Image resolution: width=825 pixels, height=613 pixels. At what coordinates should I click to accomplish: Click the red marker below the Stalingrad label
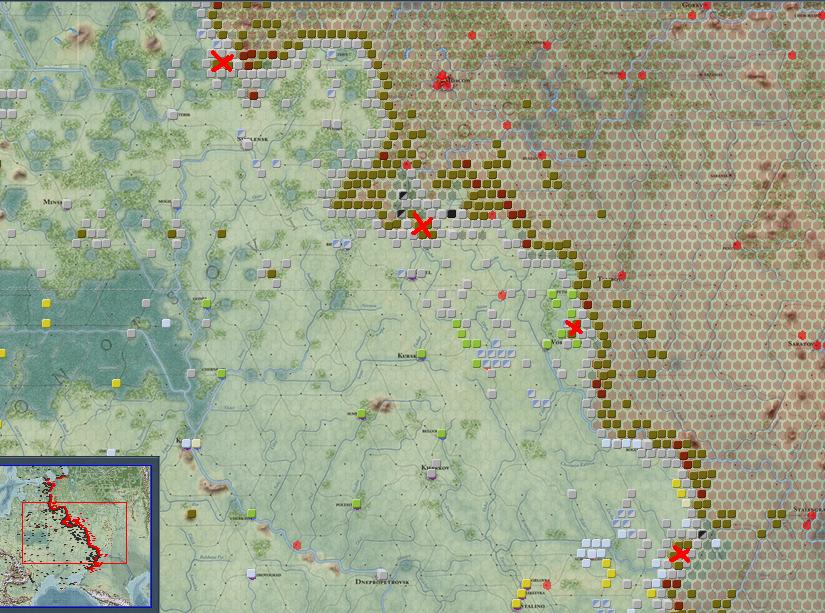click(808, 525)
